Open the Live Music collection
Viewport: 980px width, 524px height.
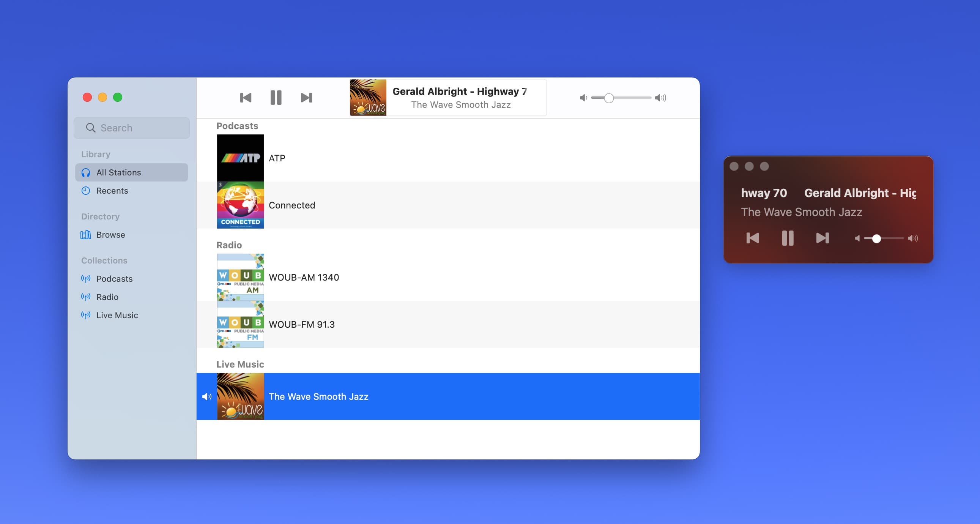[117, 315]
